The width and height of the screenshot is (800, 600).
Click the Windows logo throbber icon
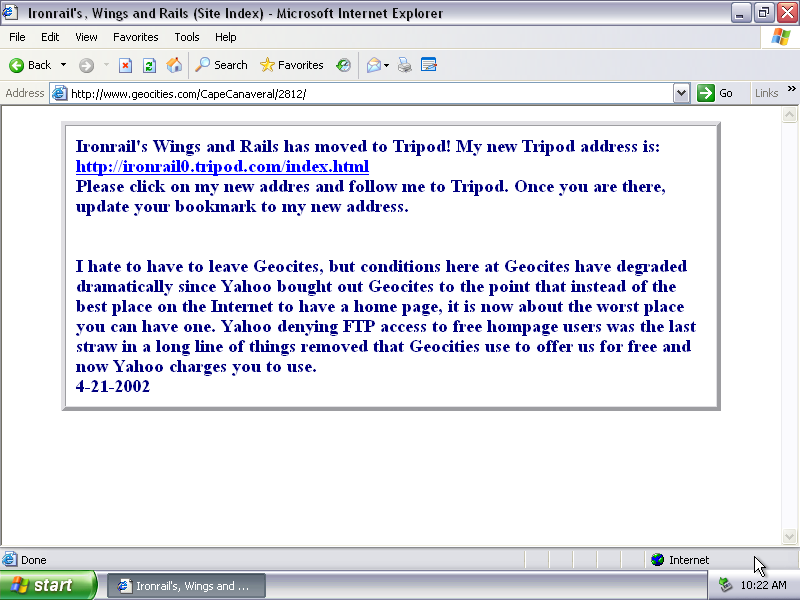coord(780,37)
